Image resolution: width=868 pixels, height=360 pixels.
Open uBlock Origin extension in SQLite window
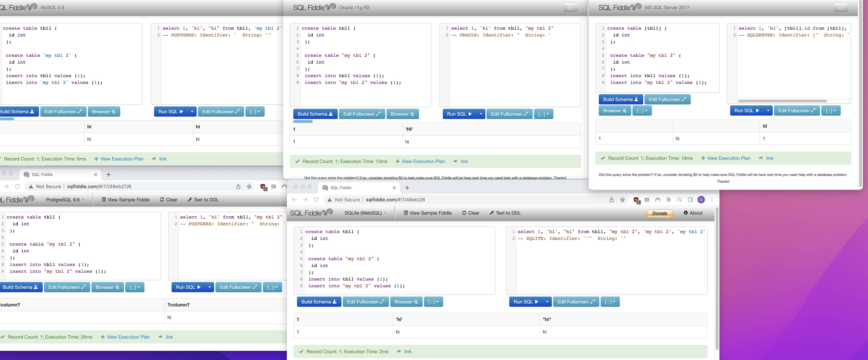[x=637, y=200]
